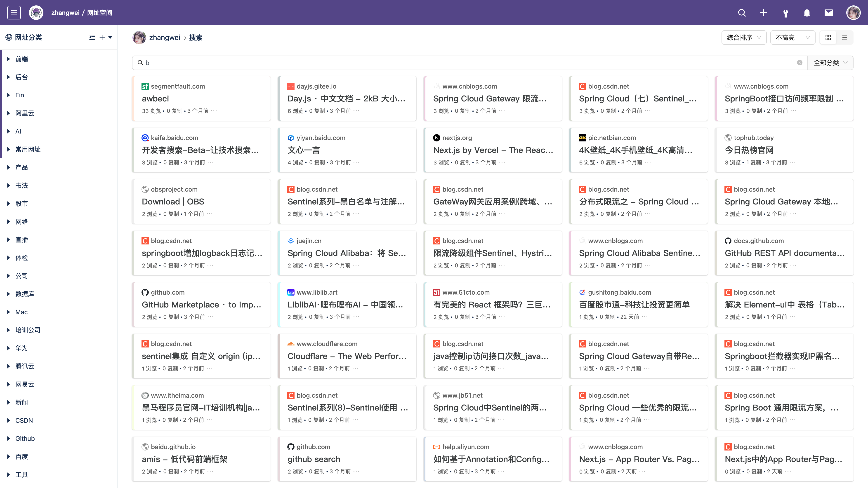This screenshot has height=488, width=868.
Task: Open the hamburger menu in the top bar
Action: coord(14,12)
